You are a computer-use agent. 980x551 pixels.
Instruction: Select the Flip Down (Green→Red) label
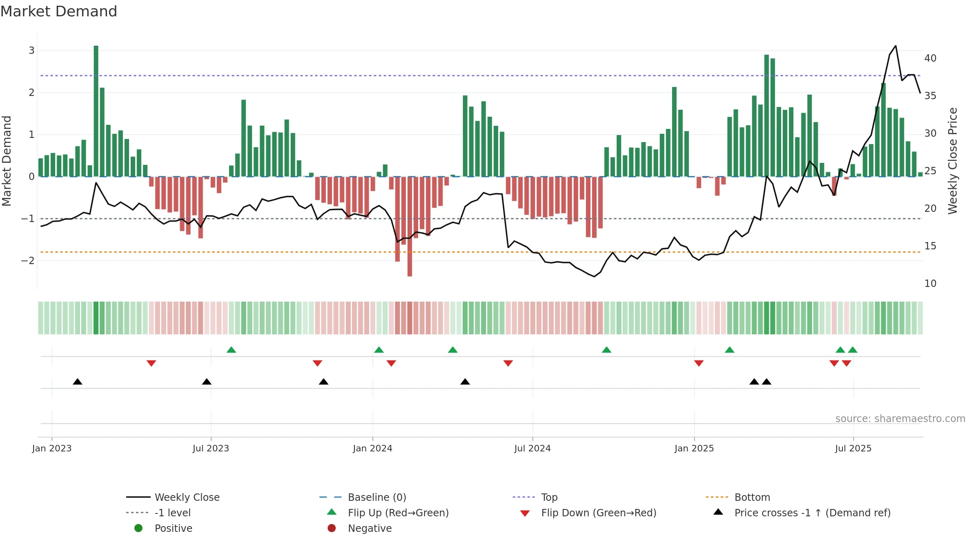pyautogui.click(x=599, y=513)
